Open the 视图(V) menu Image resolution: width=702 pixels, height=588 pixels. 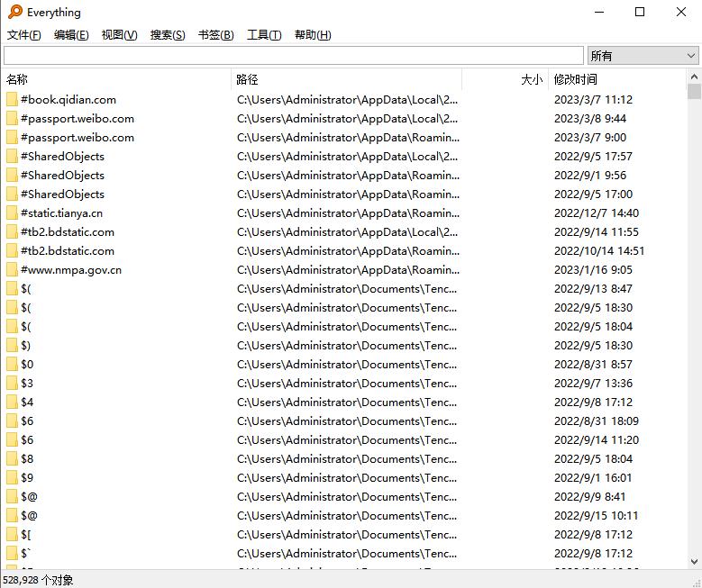[119, 35]
